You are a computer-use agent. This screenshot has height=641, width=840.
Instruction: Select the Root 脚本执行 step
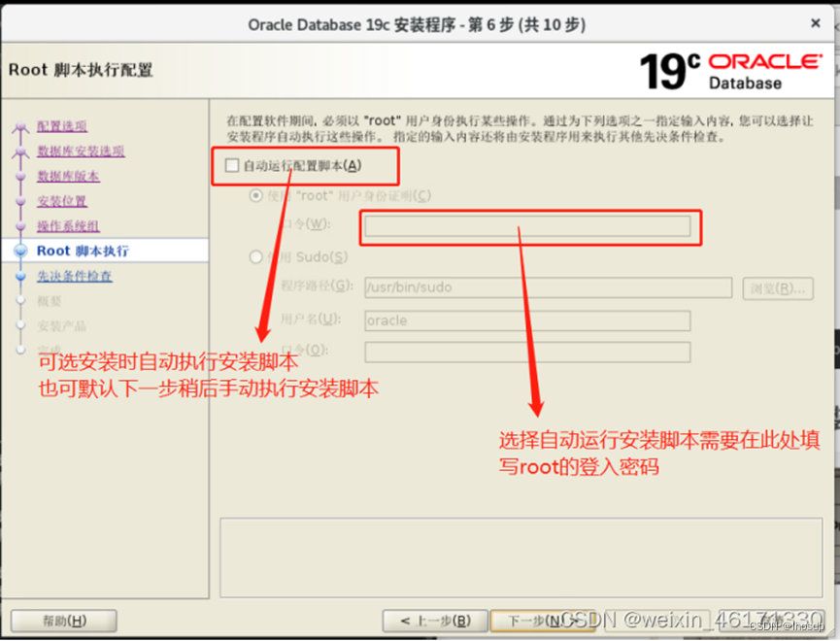(84, 251)
